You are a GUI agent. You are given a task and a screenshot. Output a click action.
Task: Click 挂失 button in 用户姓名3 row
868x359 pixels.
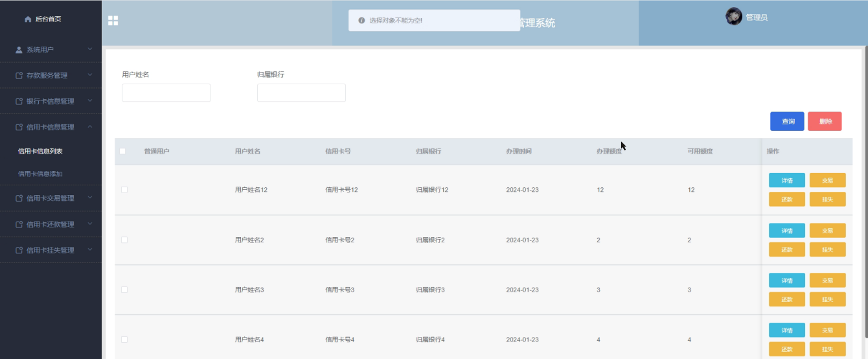pyautogui.click(x=828, y=299)
